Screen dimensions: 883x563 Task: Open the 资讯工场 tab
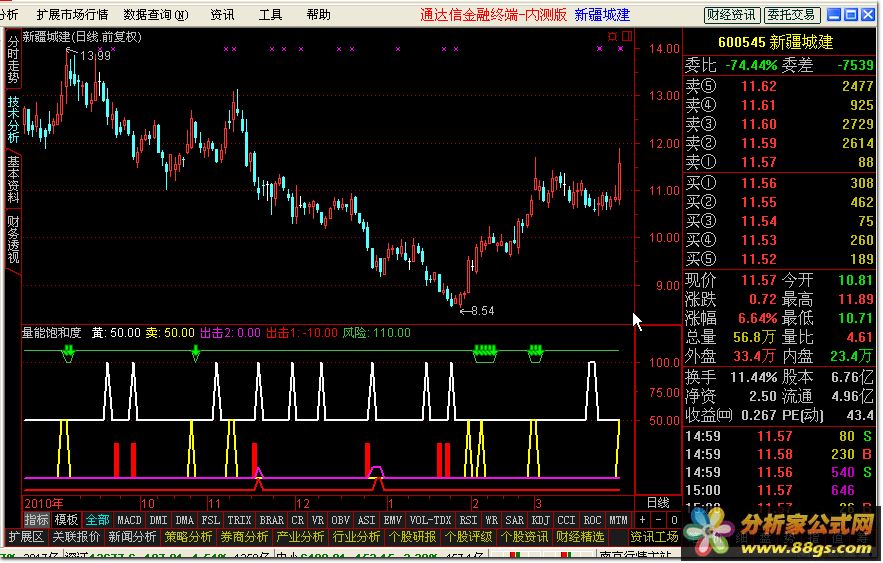pyautogui.click(x=654, y=537)
